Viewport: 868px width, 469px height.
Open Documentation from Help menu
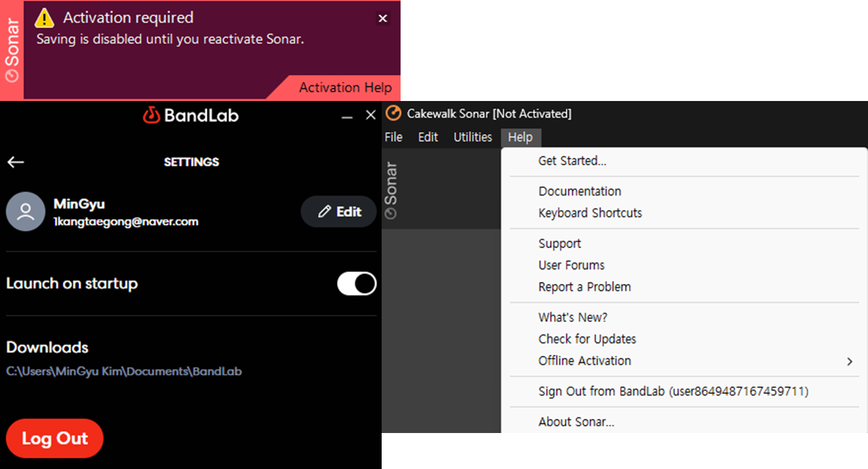point(684,191)
